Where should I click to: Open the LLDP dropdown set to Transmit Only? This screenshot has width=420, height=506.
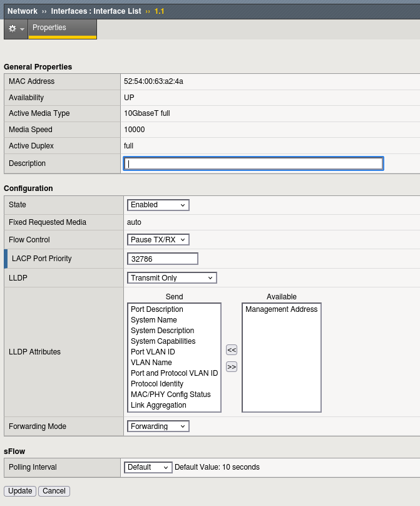[x=172, y=277]
